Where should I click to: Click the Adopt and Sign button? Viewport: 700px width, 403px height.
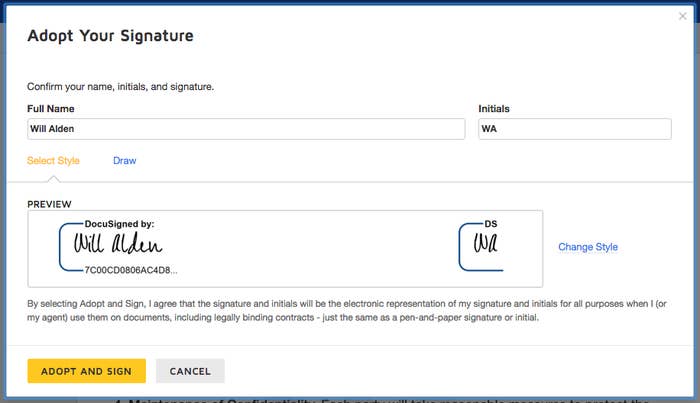[87, 371]
